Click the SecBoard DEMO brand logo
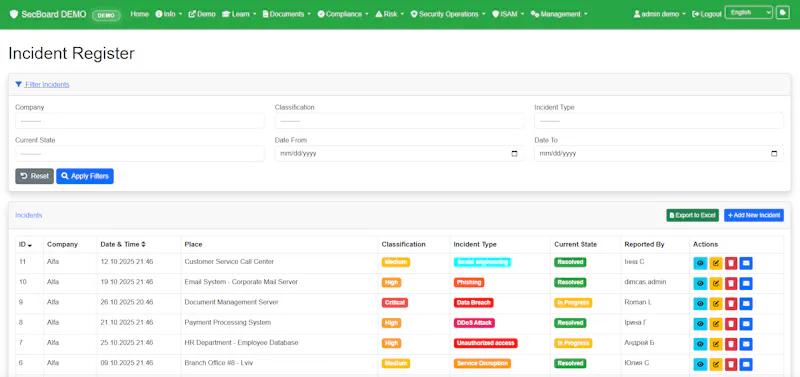The image size is (800, 377). point(48,14)
